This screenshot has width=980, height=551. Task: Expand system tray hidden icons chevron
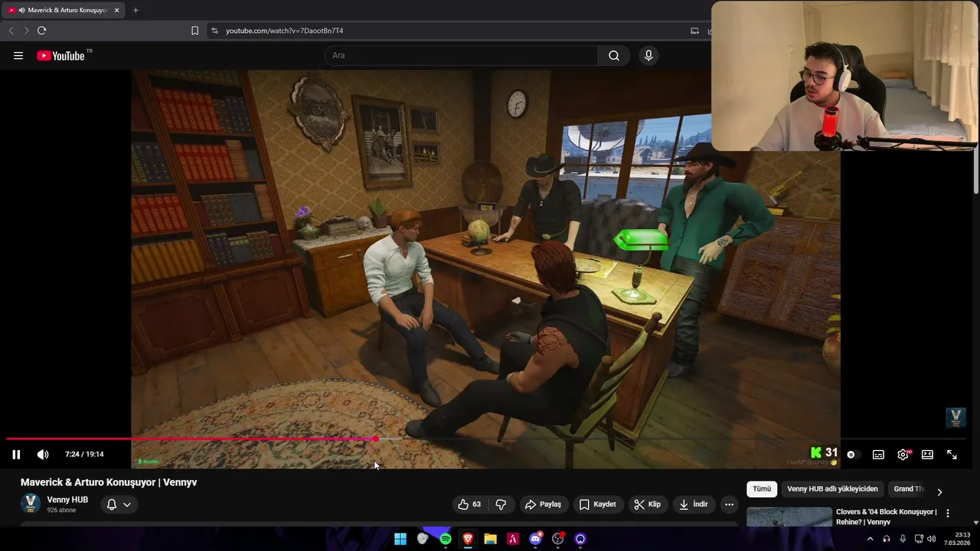click(x=870, y=539)
